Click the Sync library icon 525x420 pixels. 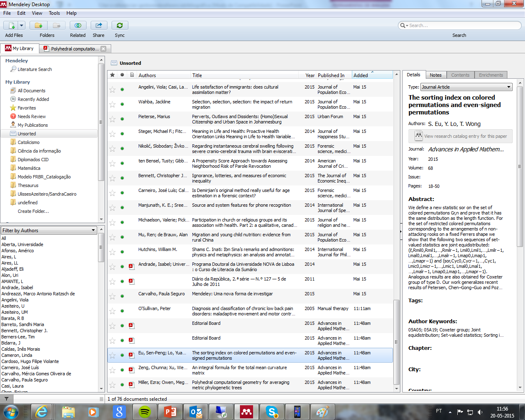coord(120,25)
